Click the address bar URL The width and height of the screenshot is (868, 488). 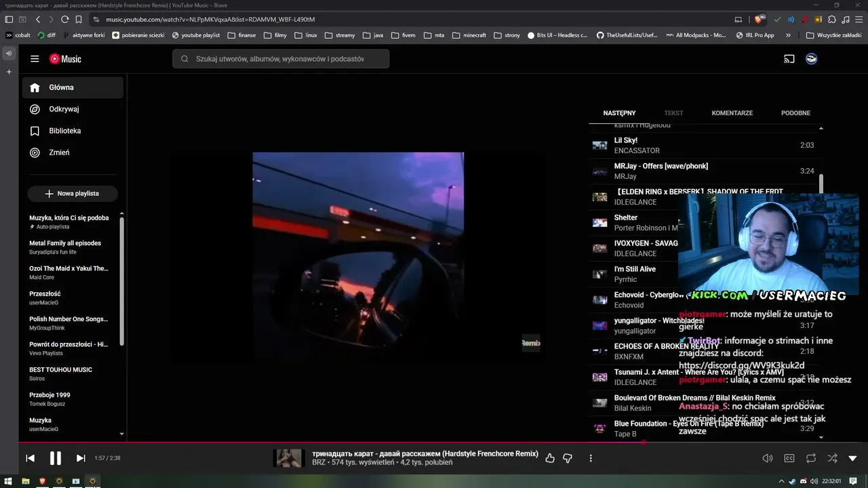210,20
